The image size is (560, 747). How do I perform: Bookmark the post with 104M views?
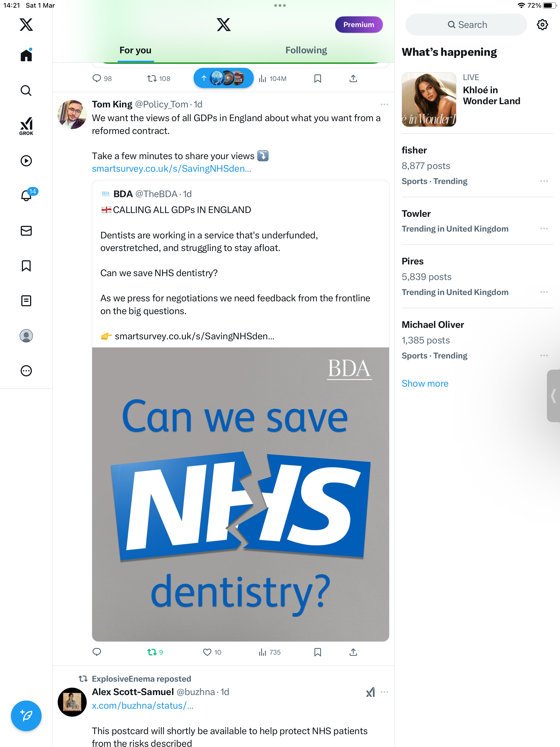point(317,79)
